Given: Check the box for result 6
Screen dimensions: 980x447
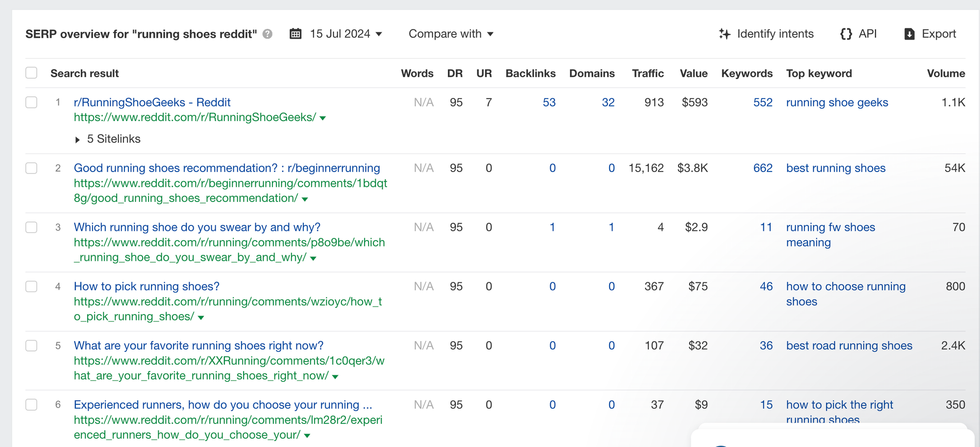Looking at the screenshot, I should (31, 405).
